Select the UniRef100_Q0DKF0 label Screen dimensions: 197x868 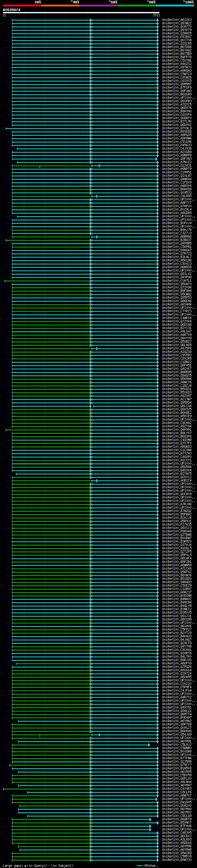pos(177,118)
